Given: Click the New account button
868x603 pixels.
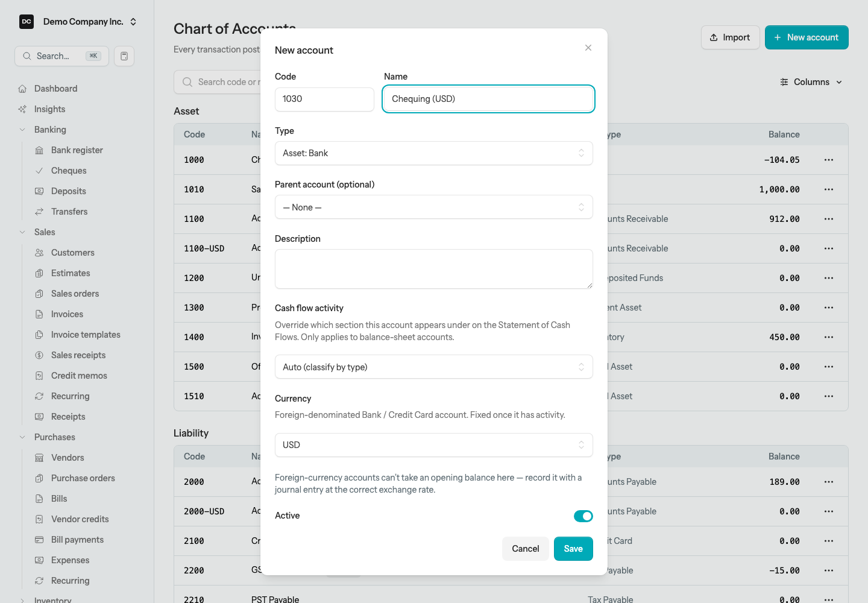Looking at the screenshot, I should (x=807, y=37).
